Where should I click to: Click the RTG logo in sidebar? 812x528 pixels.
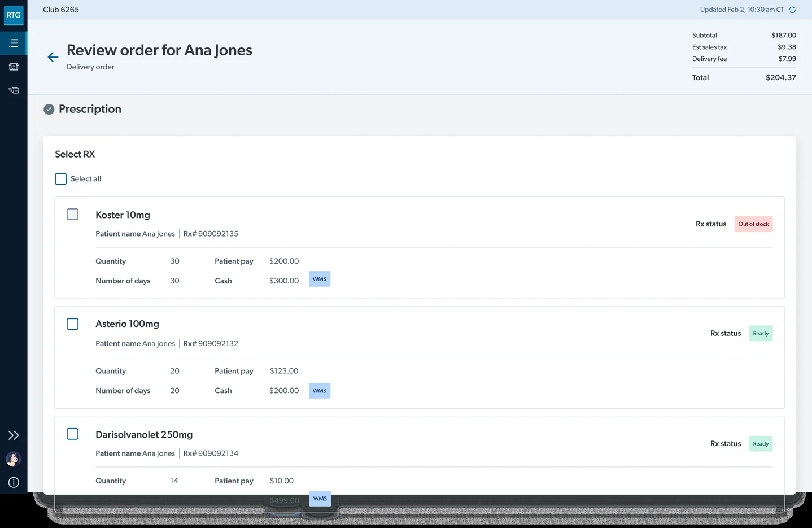pyautogui.click(x=14, y=15)
